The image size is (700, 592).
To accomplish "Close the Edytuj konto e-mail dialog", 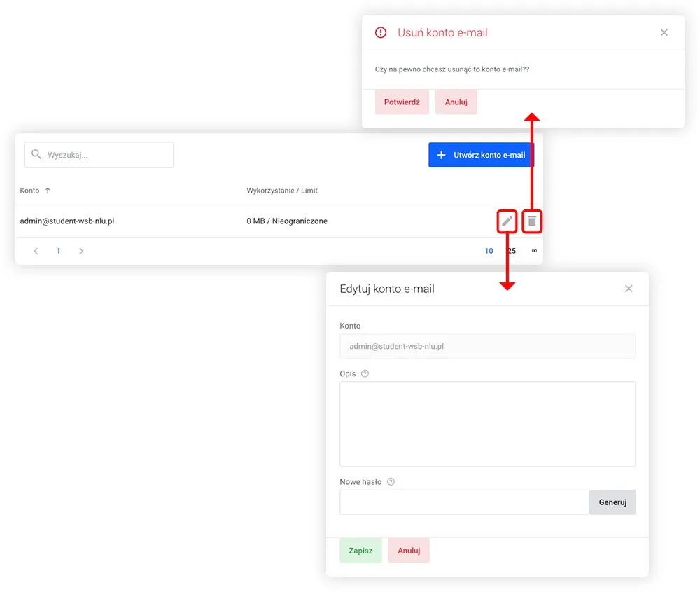I will pyautogui.click(x=629, y=289).
